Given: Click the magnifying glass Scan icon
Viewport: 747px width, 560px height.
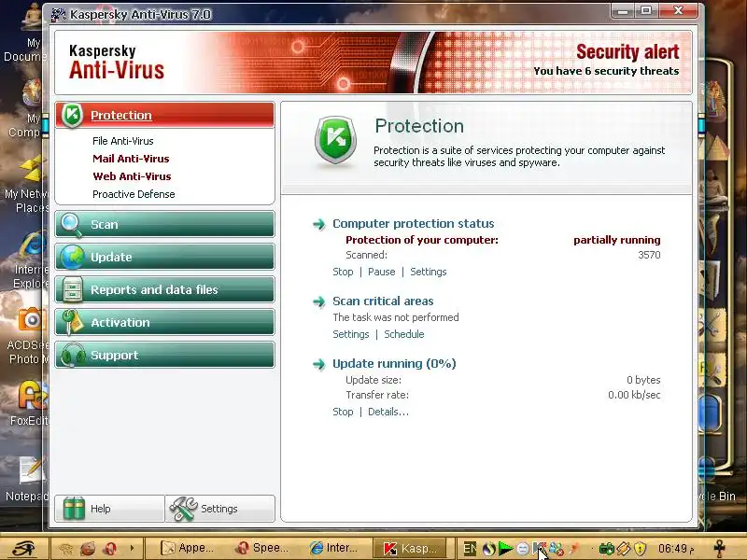Looking at the screenshot, I should pos(72,224).
